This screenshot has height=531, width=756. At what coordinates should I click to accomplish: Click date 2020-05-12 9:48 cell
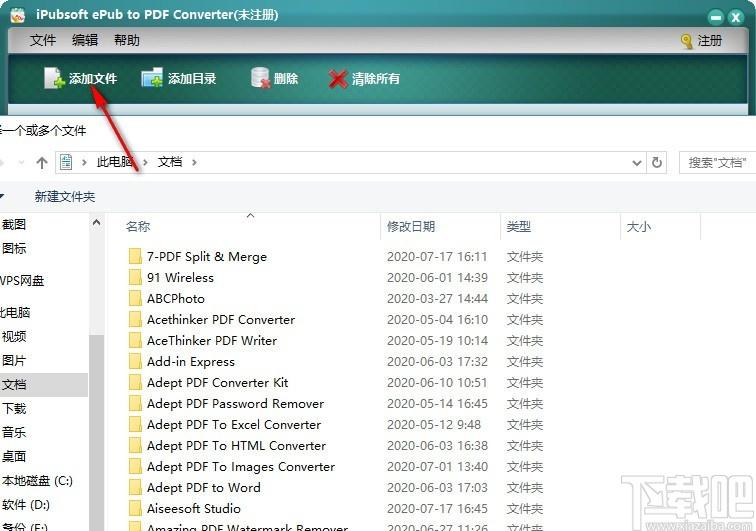click(x=434, y=424)
